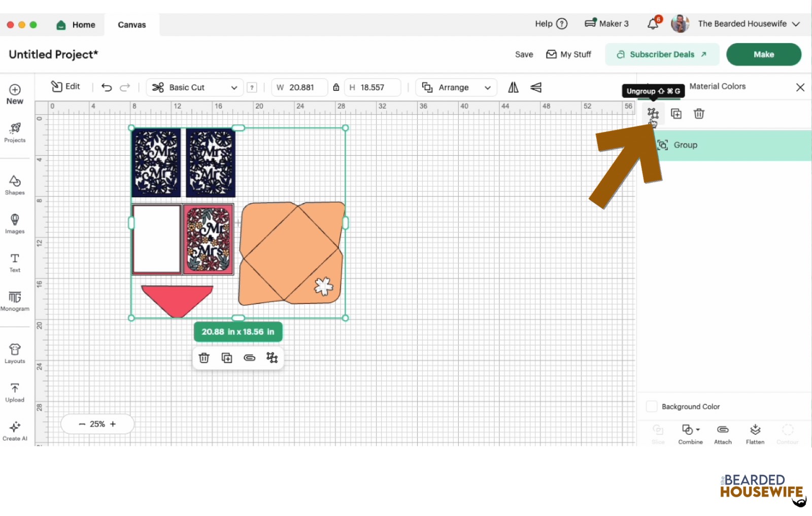Select the Canvas tab

pyautogui.click(x=131, y=24)
